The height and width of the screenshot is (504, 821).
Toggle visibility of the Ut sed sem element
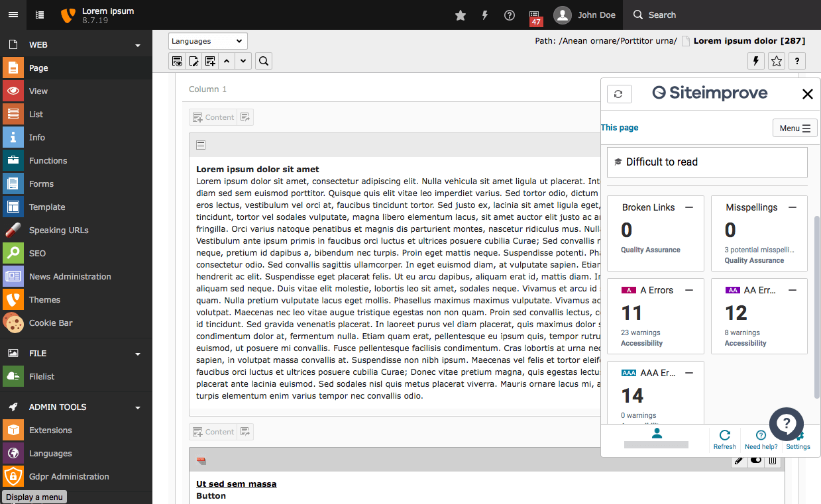755,460
